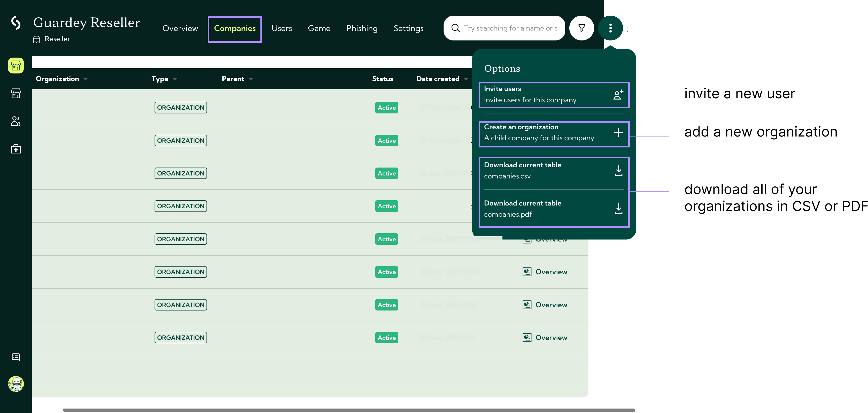This screenshot has height=413, width=868.
Task: Open the Settings tab
Action: [x=408, y=28]
